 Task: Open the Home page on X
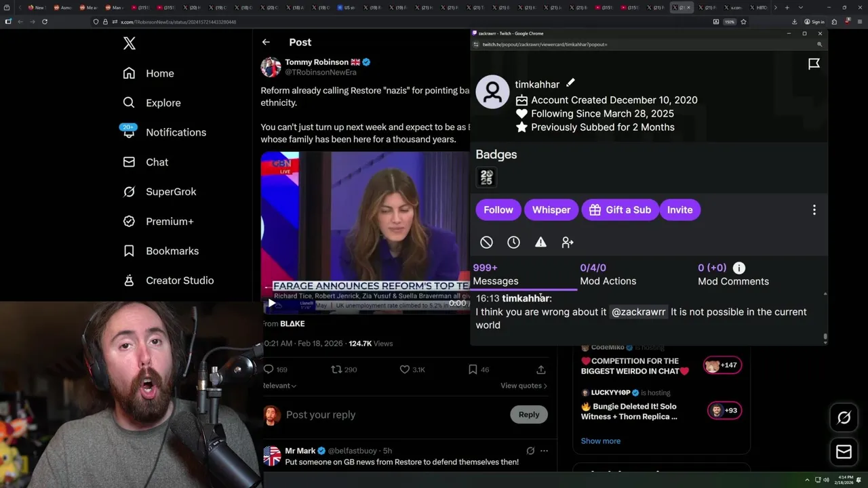pyautogui.click(x=149, y=73)
